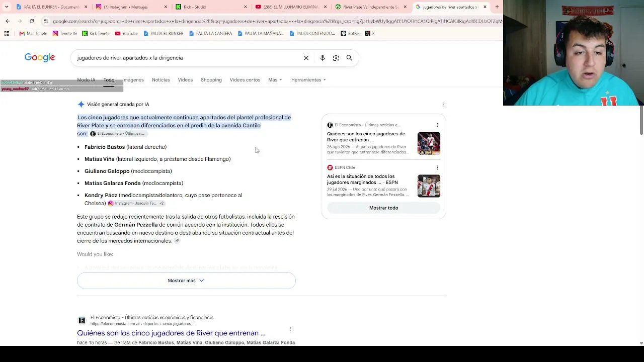
Task: Click the player name 'Matías Galarza Fonda'
Action: coord(113,183)
